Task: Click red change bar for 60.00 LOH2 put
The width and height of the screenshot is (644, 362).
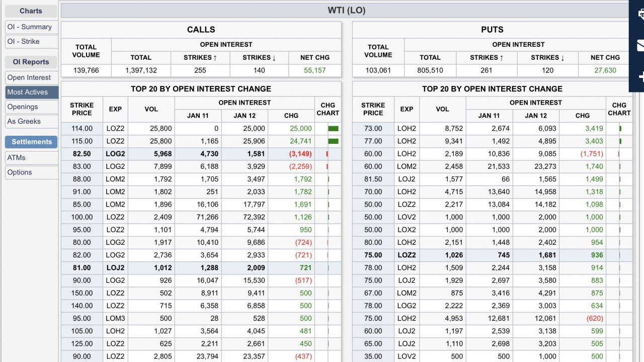Action: click(619, 154)
